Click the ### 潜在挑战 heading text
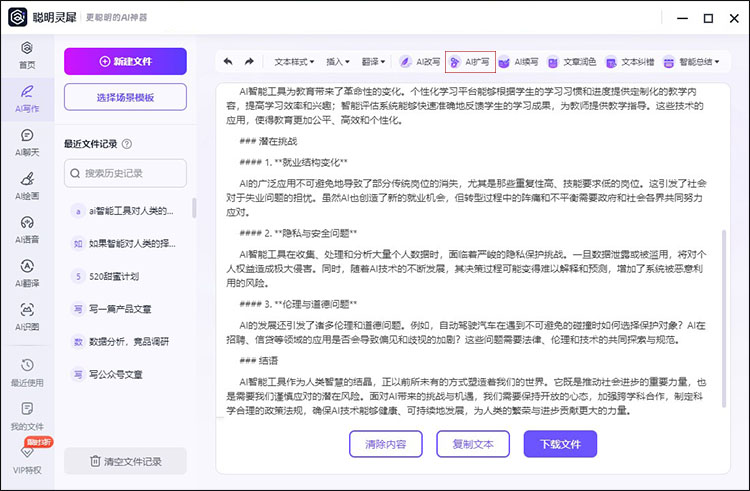 268,141
